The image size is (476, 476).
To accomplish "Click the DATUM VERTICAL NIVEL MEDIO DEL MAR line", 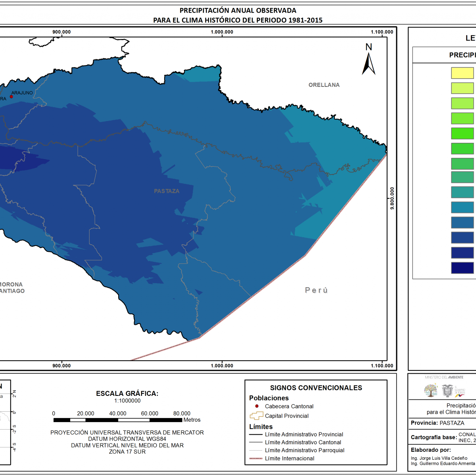I will pyautogui.click(x=127, y=445).
